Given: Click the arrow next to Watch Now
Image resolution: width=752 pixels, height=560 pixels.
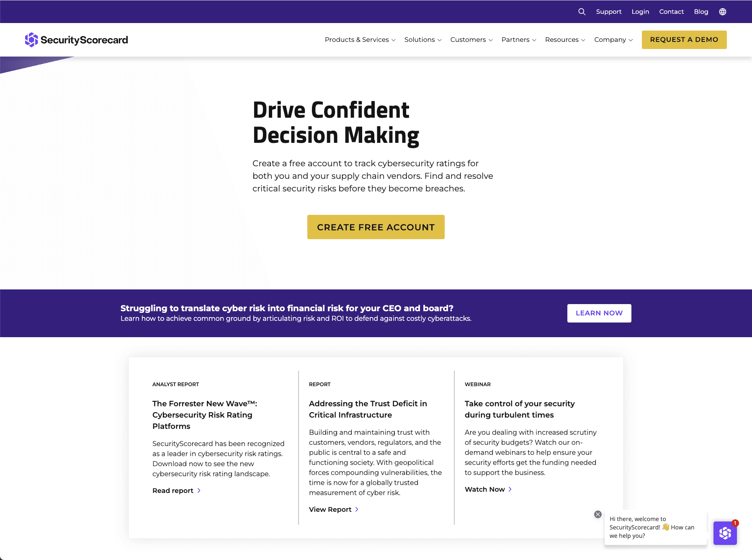Looking at the screenshot, I should tap(510, 489).
